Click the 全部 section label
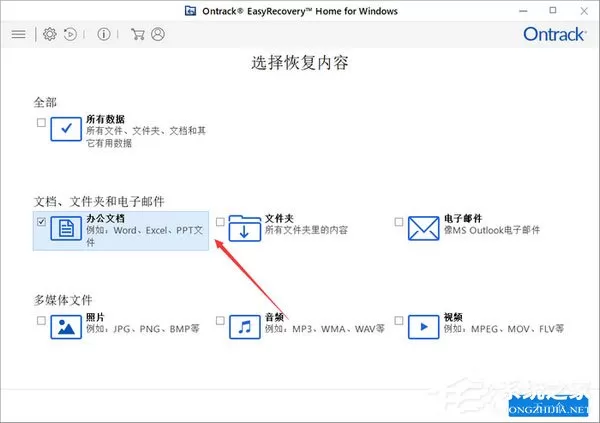Image resolution: width=600 pixels, height=423 pixels. tap(45, 102)
